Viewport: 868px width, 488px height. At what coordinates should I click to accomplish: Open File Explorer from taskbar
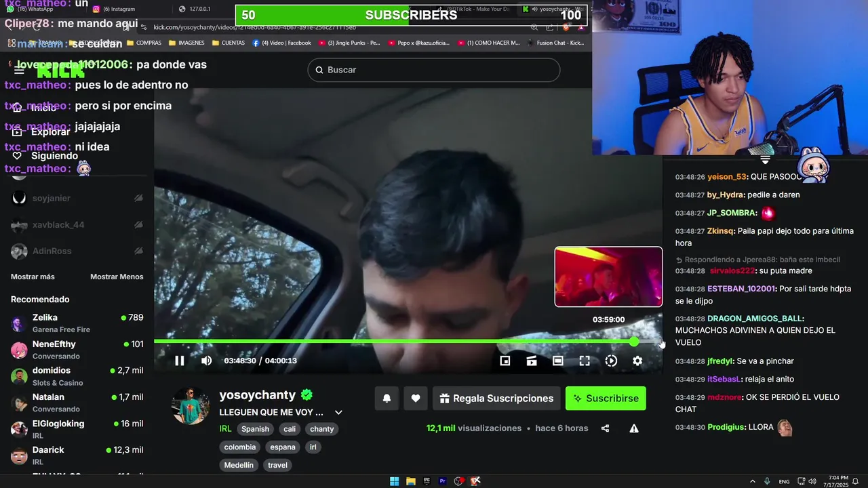click(x=410, y=481)
